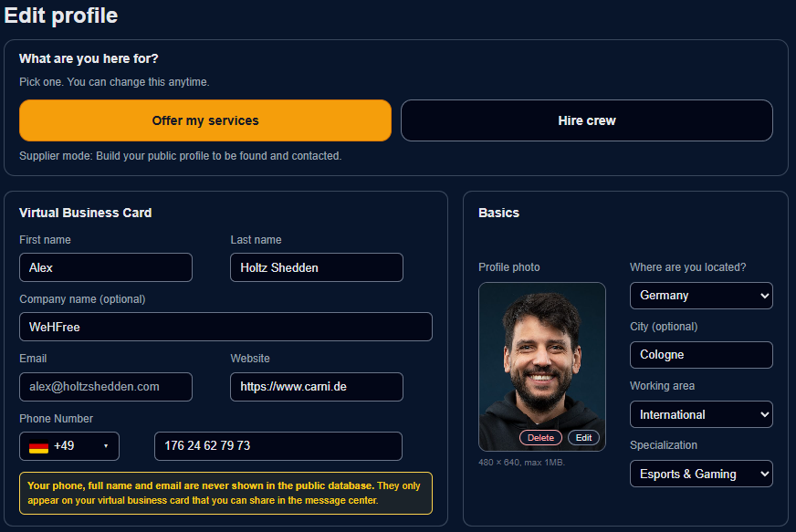Delete the profile photo

(540, 438)
